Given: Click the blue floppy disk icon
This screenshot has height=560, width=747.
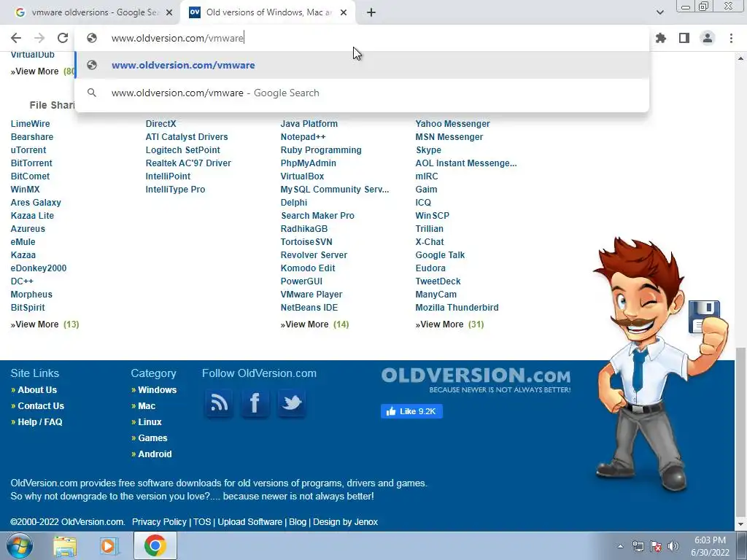Looking at the screenshot, I should coord(704,316).
